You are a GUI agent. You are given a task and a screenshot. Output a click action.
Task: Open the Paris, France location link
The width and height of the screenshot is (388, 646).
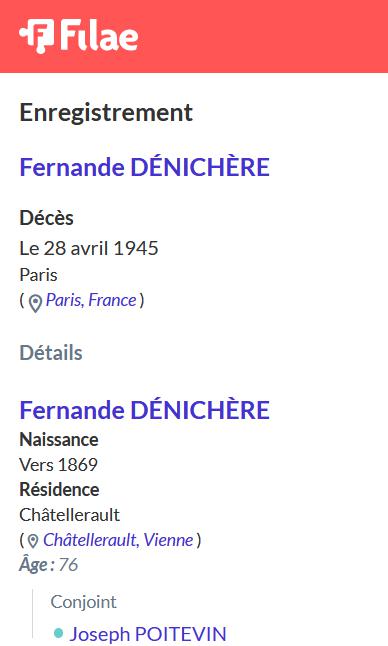coord(91,300)
